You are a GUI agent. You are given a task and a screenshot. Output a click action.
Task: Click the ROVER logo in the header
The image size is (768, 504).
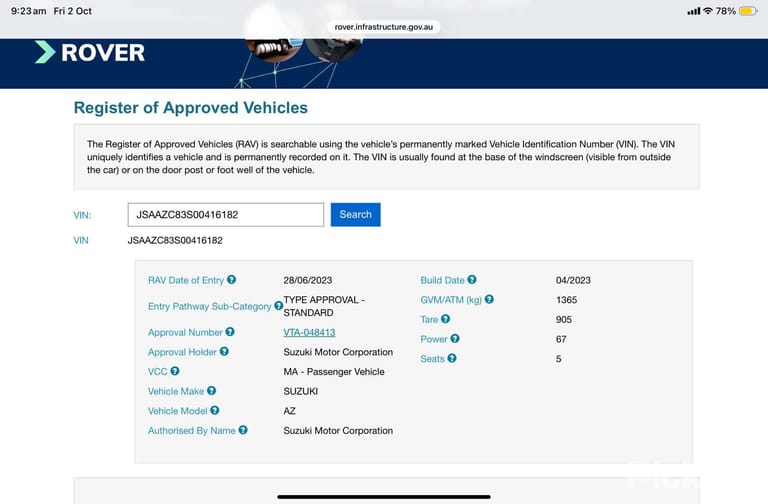point(90,52)
